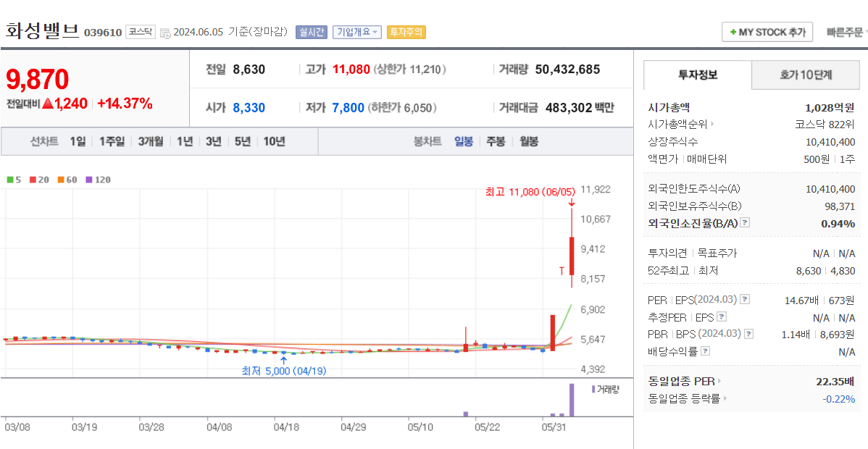
Task: Click the help icon beside 외국인소진율(B/A)
Action: 745,222
